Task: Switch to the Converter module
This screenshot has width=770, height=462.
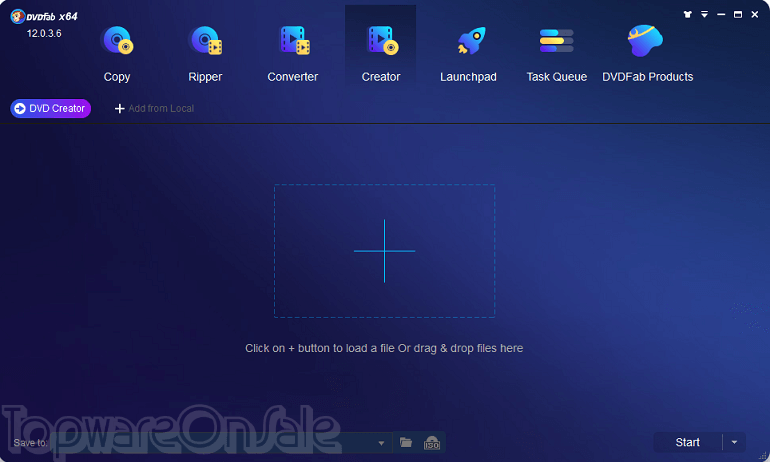Action: point(293,54)
